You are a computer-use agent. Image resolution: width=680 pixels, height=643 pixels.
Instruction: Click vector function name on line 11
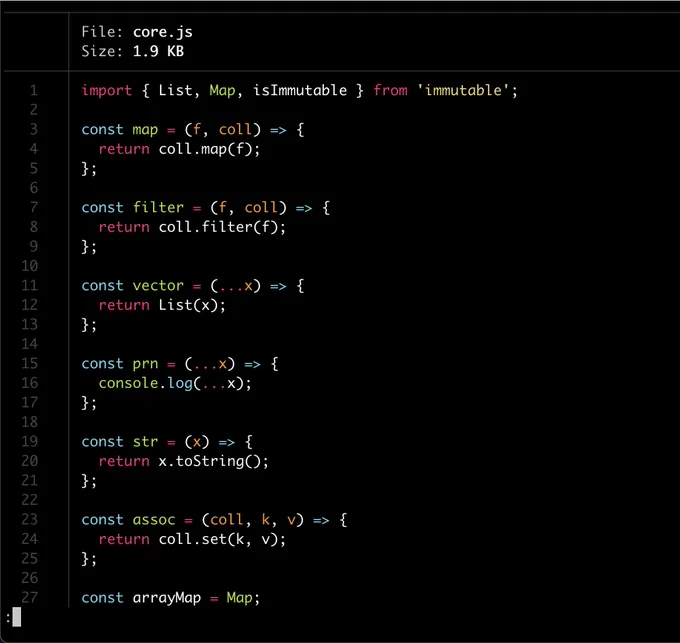(158, 285)
